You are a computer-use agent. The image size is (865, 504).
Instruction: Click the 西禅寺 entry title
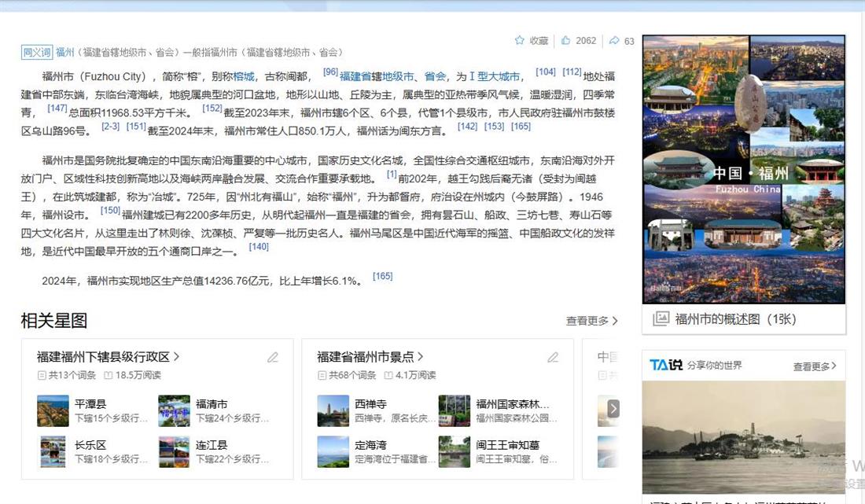point(370,403)
